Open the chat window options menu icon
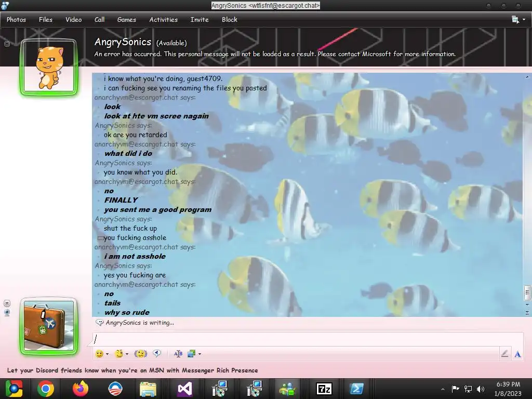Screen dimensions: 532x399 click(515, 20)
